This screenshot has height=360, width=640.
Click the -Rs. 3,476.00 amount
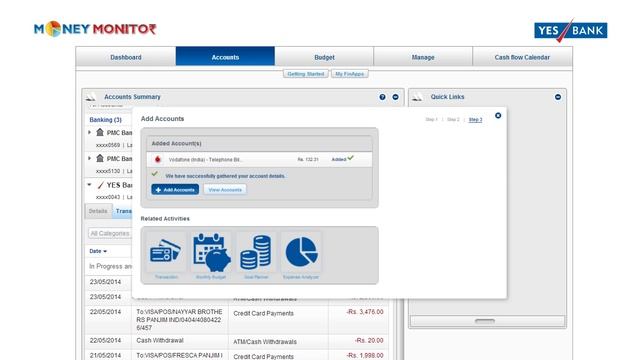click(x=365, y=312)
